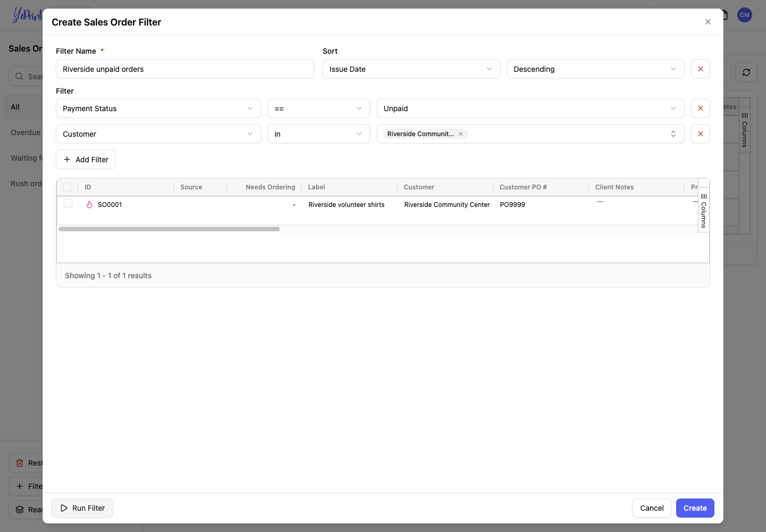Open the Columns side panel in dialog
The image size is (766, 532).
pyautogui.click(x=703, y=210)
